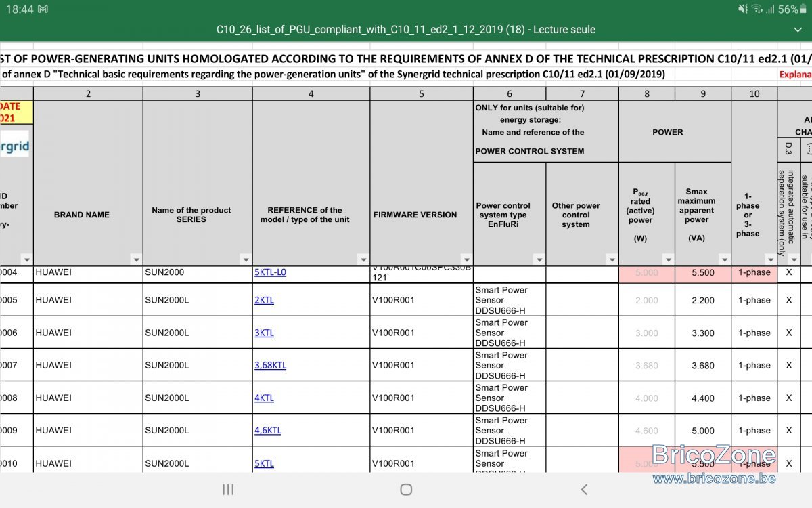Image resolution: width=812 pixels, height=508 pixels.
Task: Select the 1-phase cell in 2KTL row
Action: point(754,300)
